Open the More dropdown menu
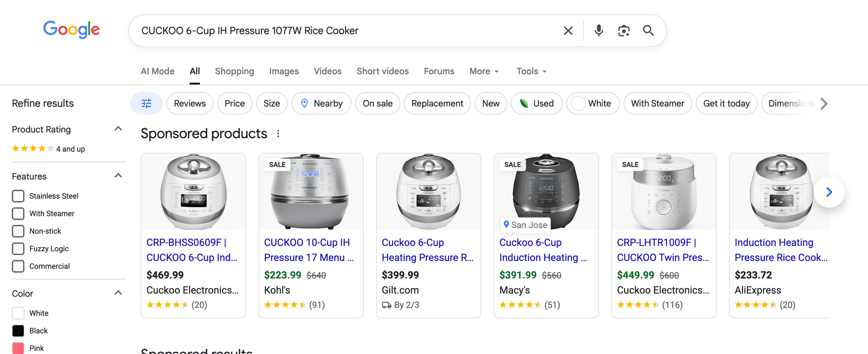Image resolution: width=868 pixels, height=354 pixels. pos(484,72)
